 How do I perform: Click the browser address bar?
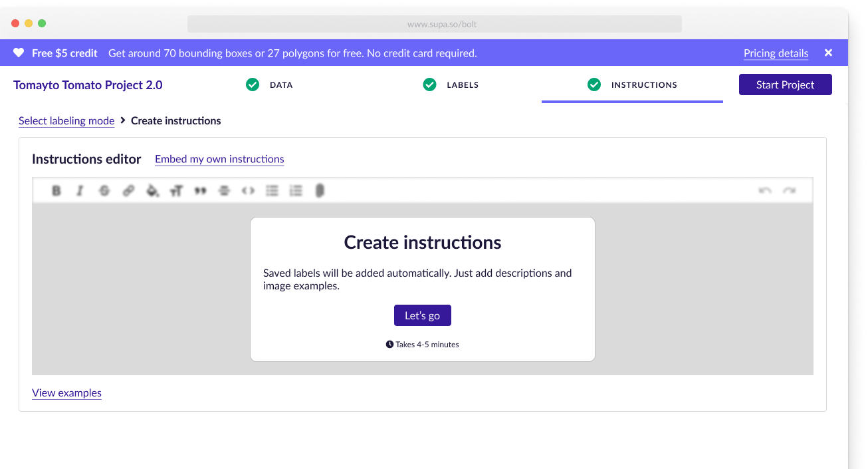[435, 24]
